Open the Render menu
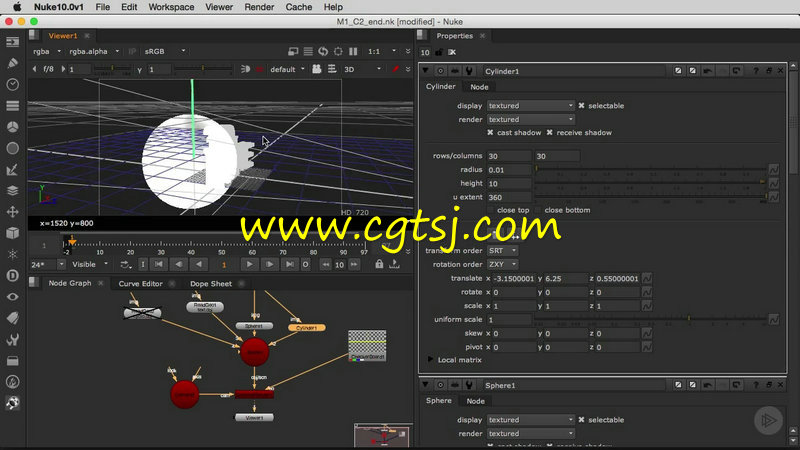The image size is (800, 450). tap(259, 7)
